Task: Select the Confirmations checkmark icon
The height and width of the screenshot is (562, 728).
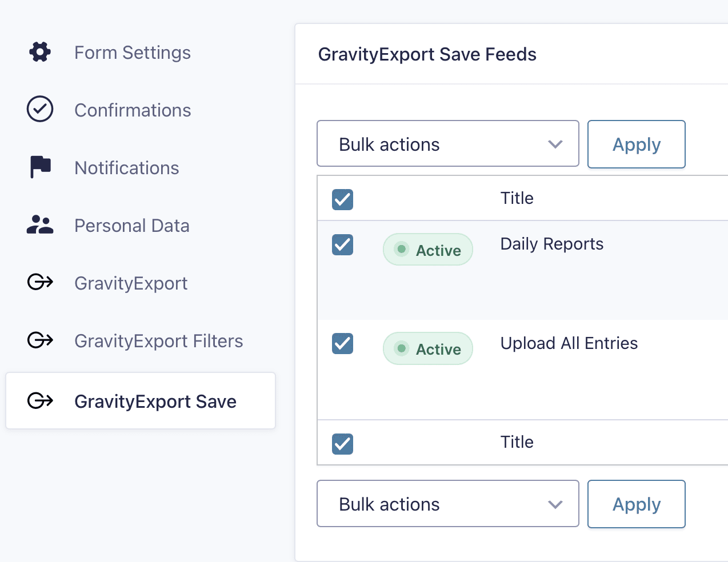Action: click(x=39, y=109)
